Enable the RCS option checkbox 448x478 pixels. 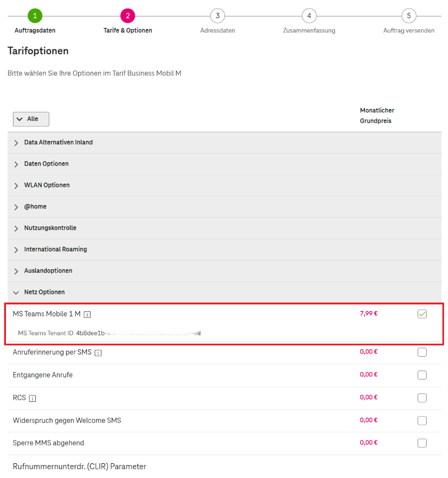point(422,398)
